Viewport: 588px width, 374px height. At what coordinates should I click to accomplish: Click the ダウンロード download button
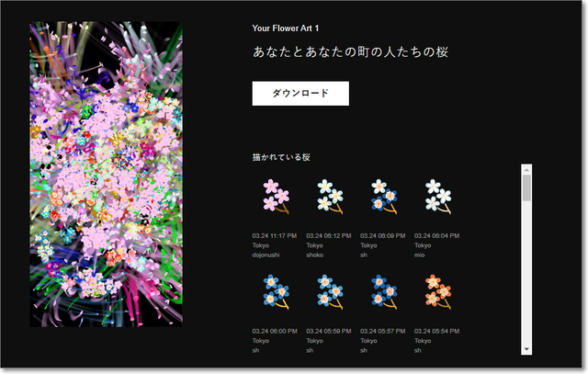(300, 93)
